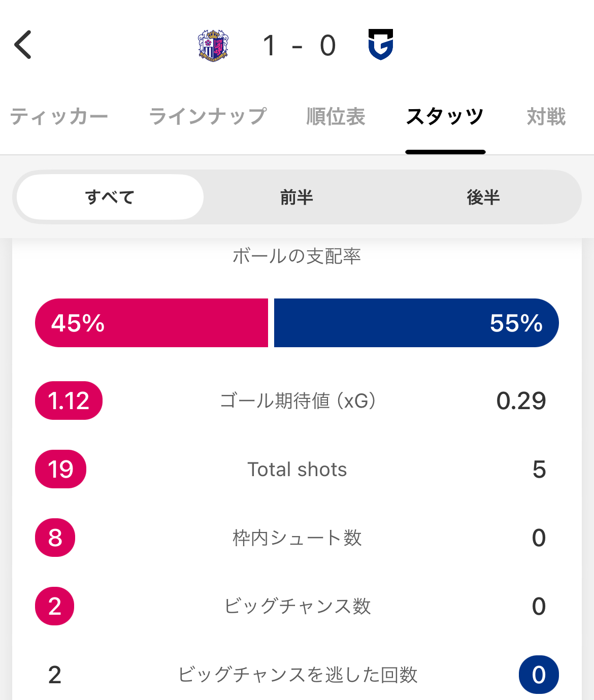
Task: Tap the back arrow icon
Action: pos(23,45)
